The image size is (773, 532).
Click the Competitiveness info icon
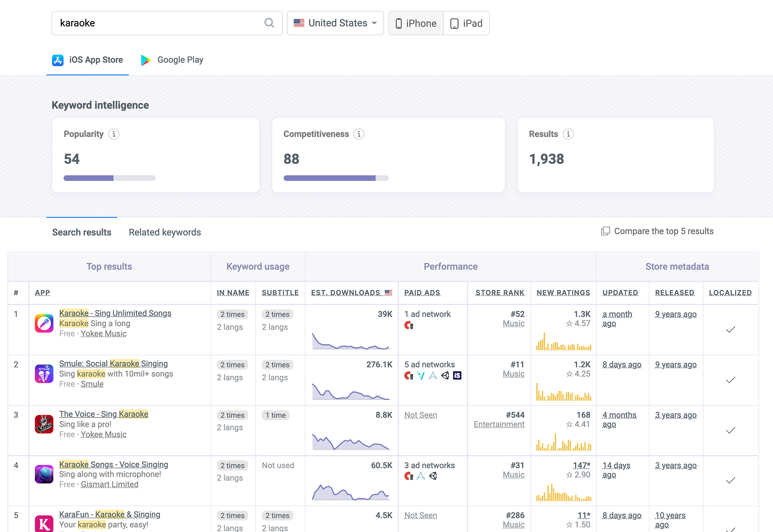point(359,134)
